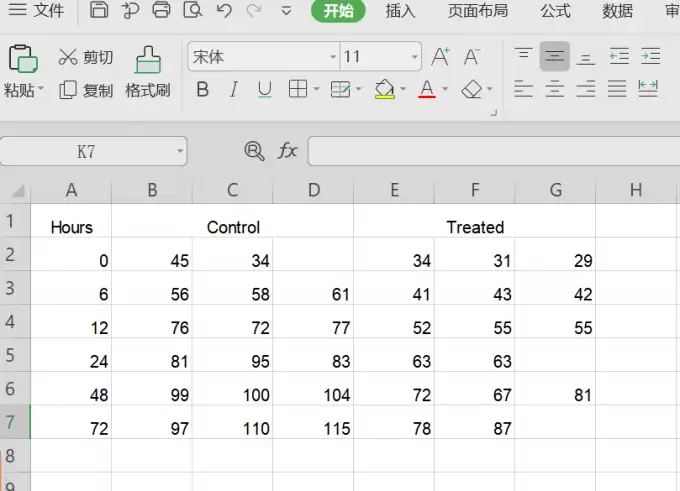Click the eraser clear-format icon
Image resolution: width=680 pixels, height=491 pixels.
(x=471, y=90)
